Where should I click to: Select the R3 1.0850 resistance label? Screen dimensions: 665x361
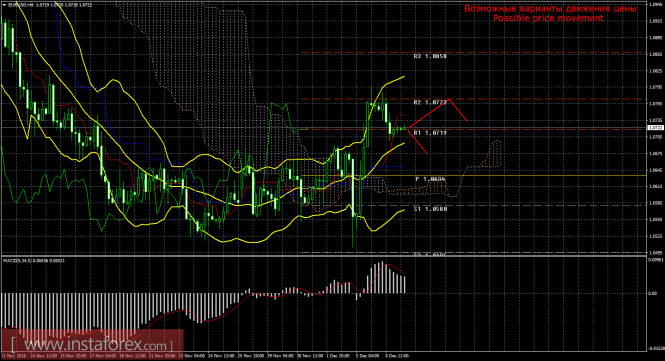(430, 56)
